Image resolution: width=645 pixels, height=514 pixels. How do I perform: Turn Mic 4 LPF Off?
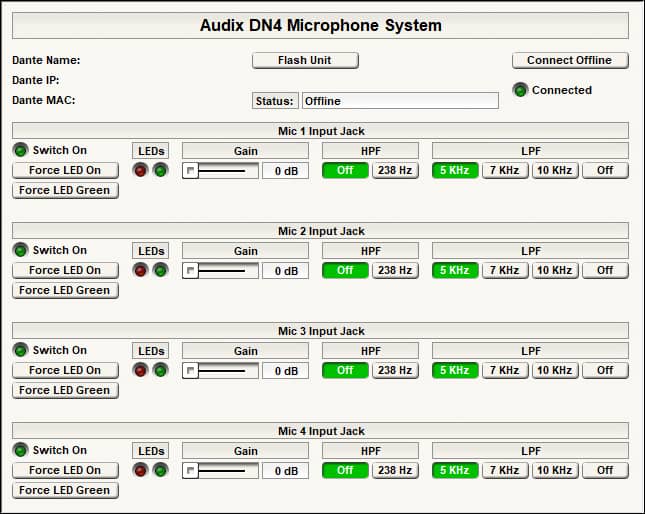[605, 470]
